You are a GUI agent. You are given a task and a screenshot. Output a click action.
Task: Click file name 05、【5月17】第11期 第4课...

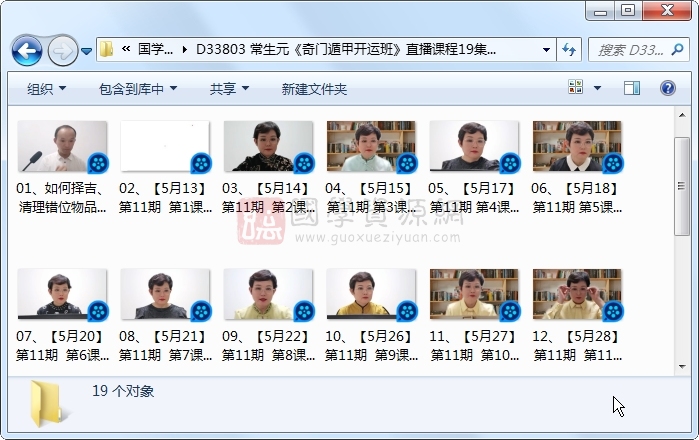(x=474, y=197)
